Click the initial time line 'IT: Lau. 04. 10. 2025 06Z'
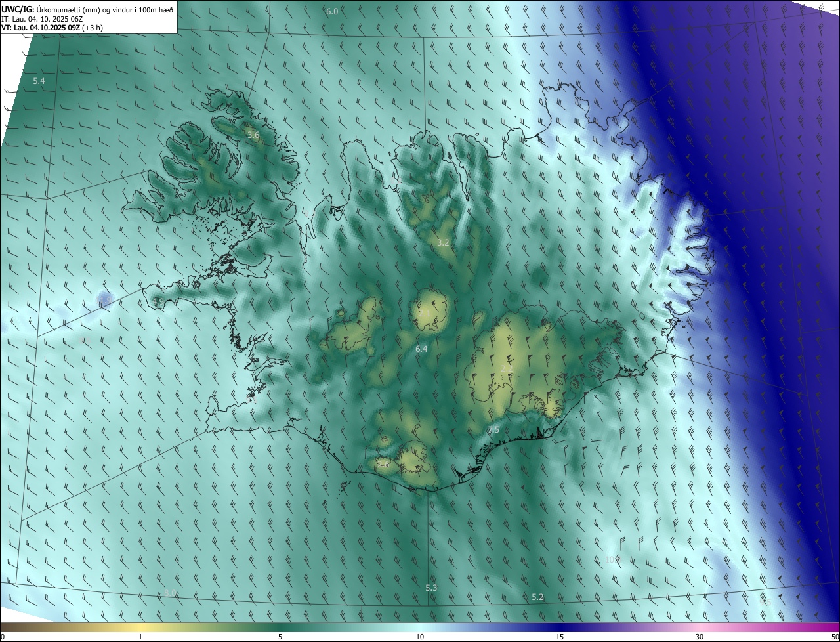This screenshot has height=642, width=840. click(42, 19)
